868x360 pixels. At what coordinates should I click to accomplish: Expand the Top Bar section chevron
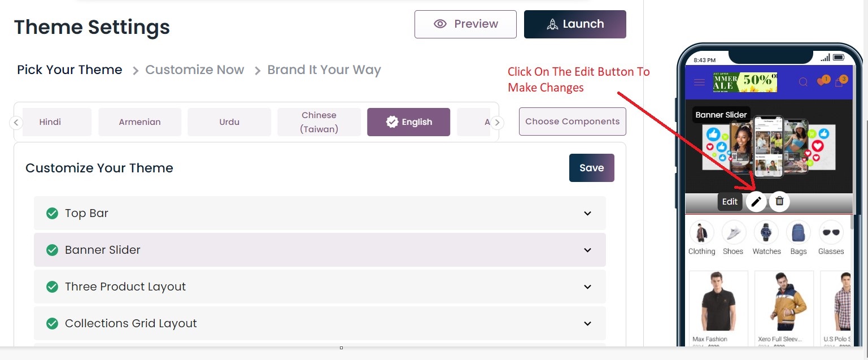pos(587,213)
